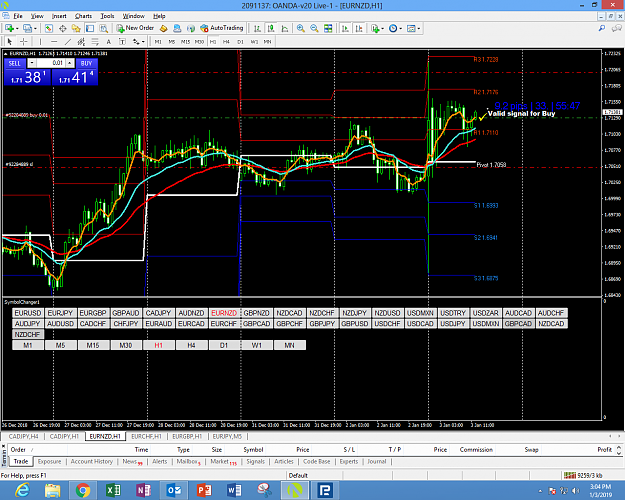
Task: Switch chart to bar chart icon
Action: [257, 28]
